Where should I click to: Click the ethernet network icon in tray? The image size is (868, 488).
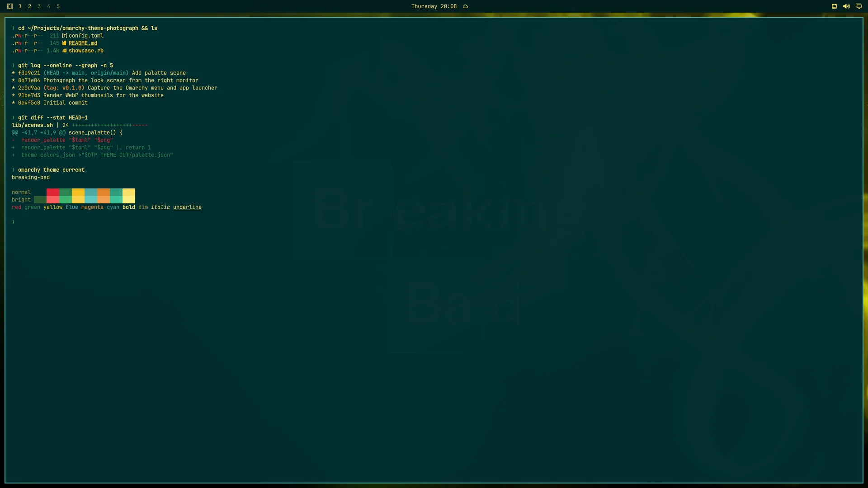click(x=834, y=6)
